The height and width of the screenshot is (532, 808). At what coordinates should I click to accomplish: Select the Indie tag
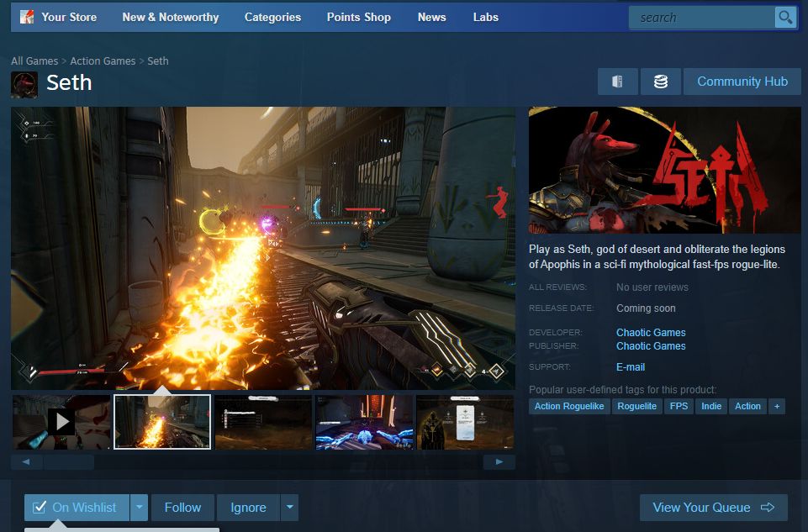711,406
